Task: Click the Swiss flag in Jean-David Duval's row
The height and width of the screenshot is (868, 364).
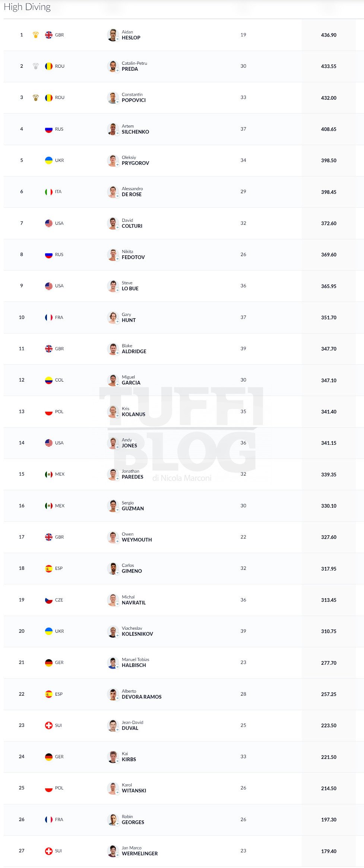Action: 49,725
